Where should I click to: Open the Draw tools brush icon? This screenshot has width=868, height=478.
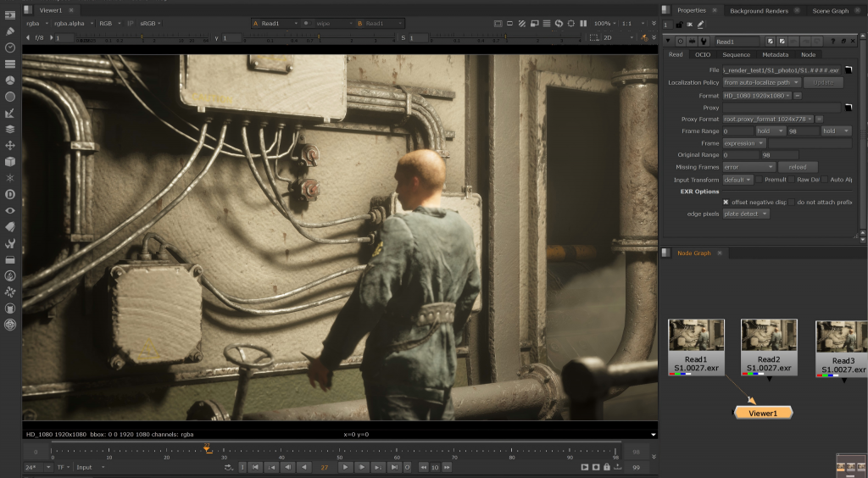[10, 31]
